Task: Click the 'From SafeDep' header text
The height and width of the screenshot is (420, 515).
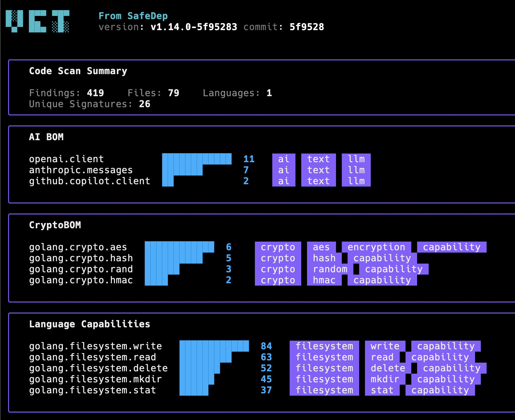Action: click(x=133, y=16)
